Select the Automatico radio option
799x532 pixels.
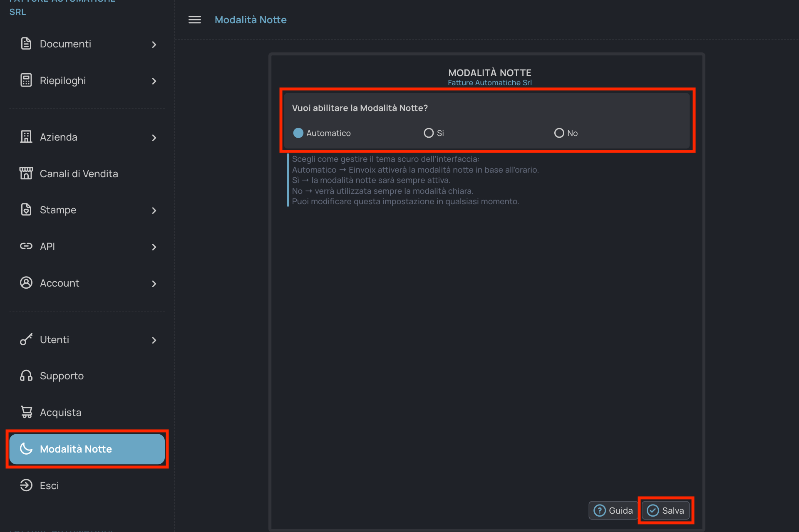[298, 133]
